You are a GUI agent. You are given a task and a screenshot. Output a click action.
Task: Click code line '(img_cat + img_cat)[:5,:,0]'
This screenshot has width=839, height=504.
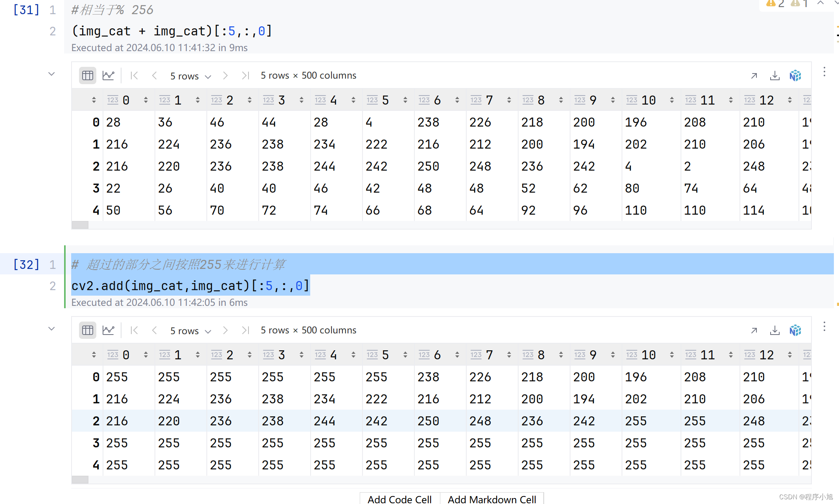172,31
